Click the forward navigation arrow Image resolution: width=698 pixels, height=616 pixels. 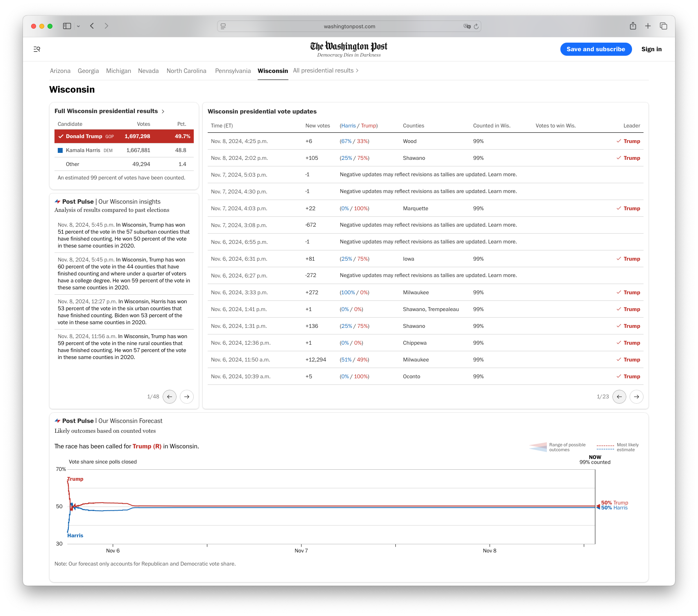click(x=107, y=26)
